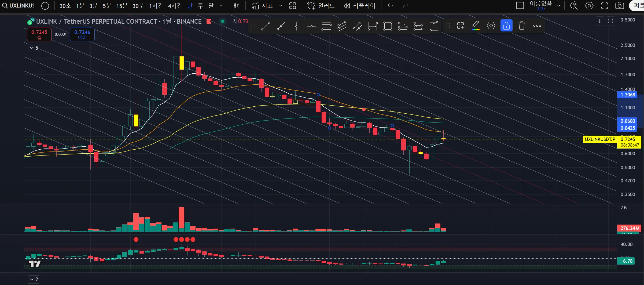Select the vertical line tool
Image resolution: width=644 pixels, height=285 pixels.
[x=296, y=26]
